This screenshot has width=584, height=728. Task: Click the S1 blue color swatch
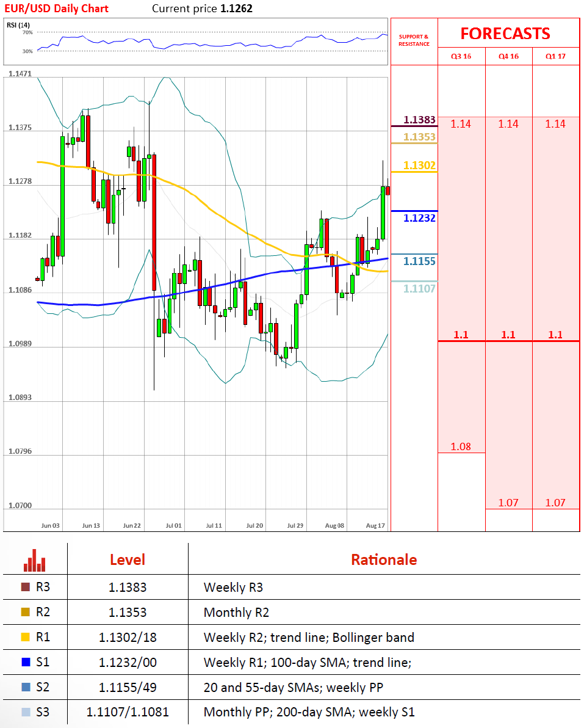[26, 662]
